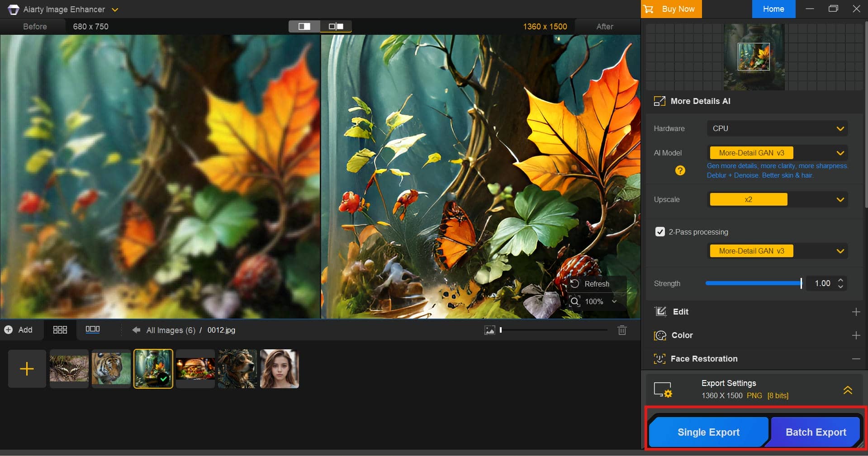Viewport: 868px width, 456px height.
Task: Expand the Edit section plus
Action: point(856,312)
